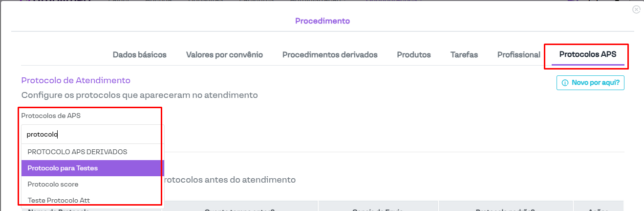644x211 pixels.
Task: Click the info icon in Novo por aqui
Action: tap(565, 83)
